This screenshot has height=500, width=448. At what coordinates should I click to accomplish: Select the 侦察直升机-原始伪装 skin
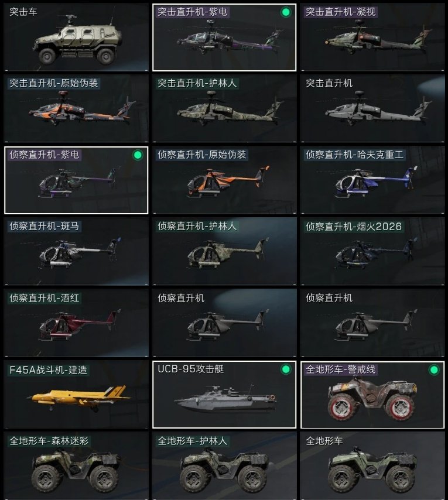(224, 180)
